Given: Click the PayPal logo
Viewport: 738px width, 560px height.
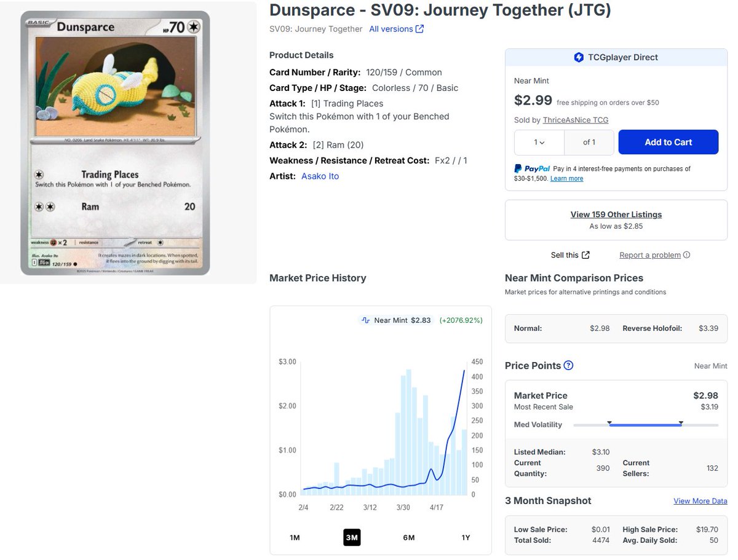Looking at the screenshot, I should click(532, 168).
